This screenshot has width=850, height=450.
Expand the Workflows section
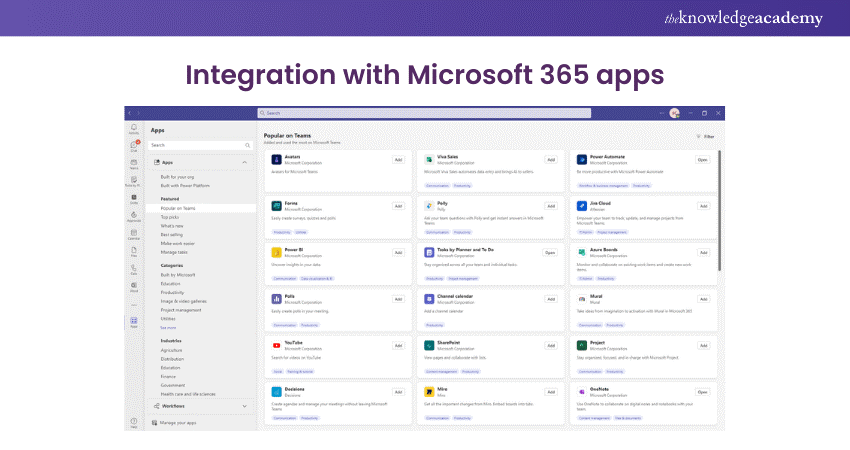coord(244,406)
